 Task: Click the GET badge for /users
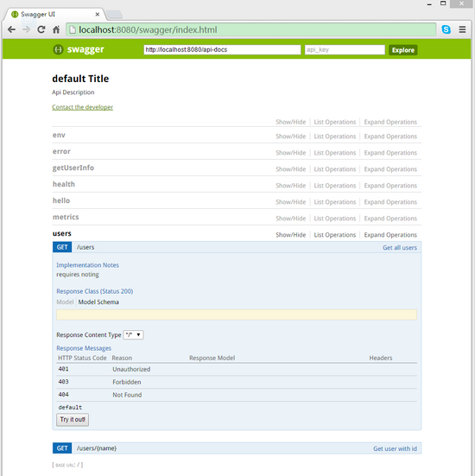tap(62, 247)
